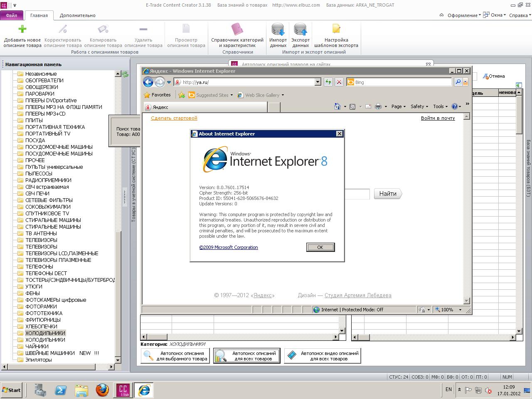This screenshot has width=532, height=399.
Task: Click the Студия Артемия Лебедева link
Action: pos(358,296)
